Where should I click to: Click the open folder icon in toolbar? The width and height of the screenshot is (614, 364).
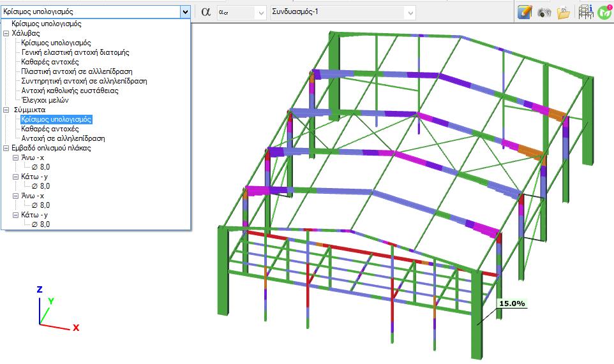563,13
